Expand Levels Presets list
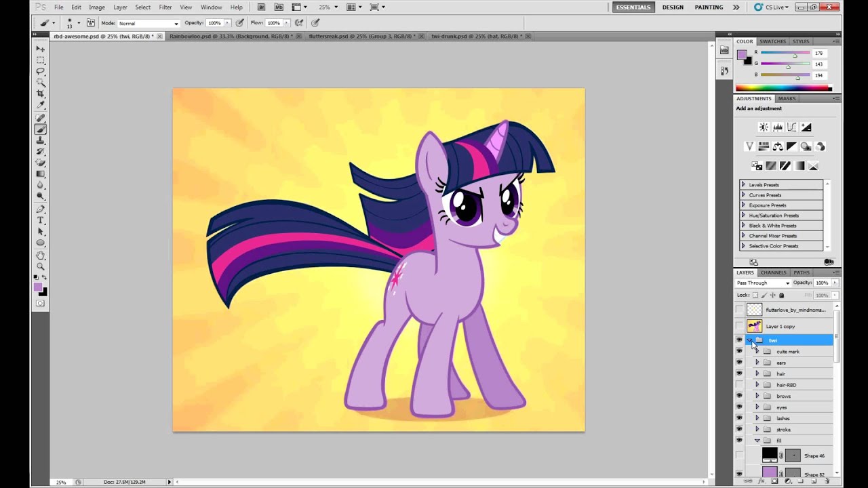The image size is (868, 488). coord(743,184)
